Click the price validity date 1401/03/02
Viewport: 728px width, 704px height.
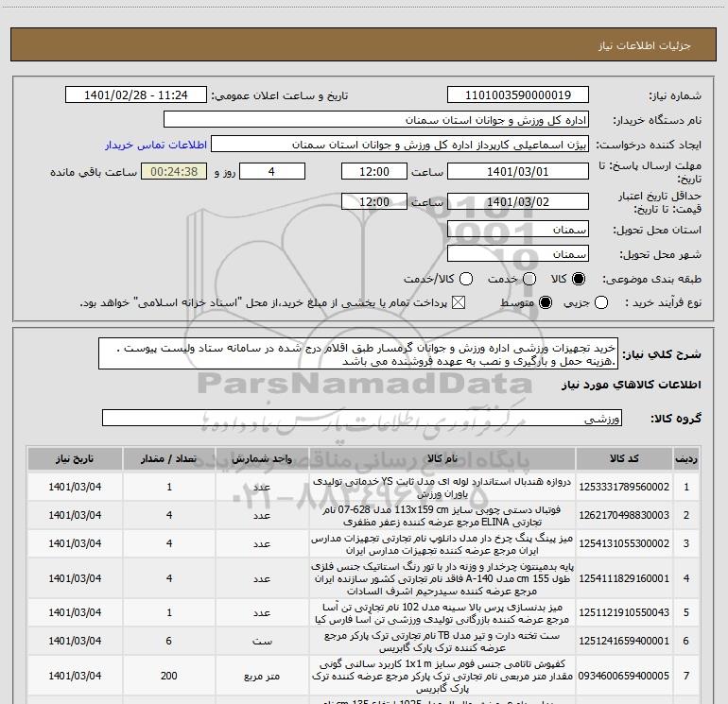(x=518, y=201)
